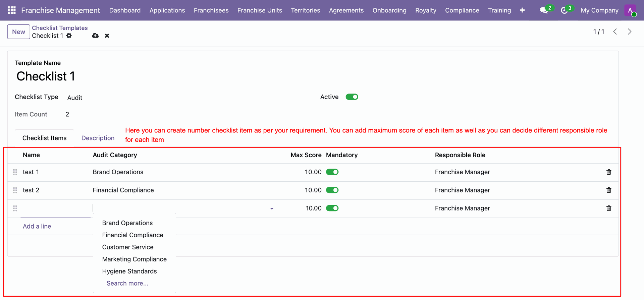Toggle Mandatory for test 1
The height and width of the screenshot is (300, 644).
click(332, 172)
